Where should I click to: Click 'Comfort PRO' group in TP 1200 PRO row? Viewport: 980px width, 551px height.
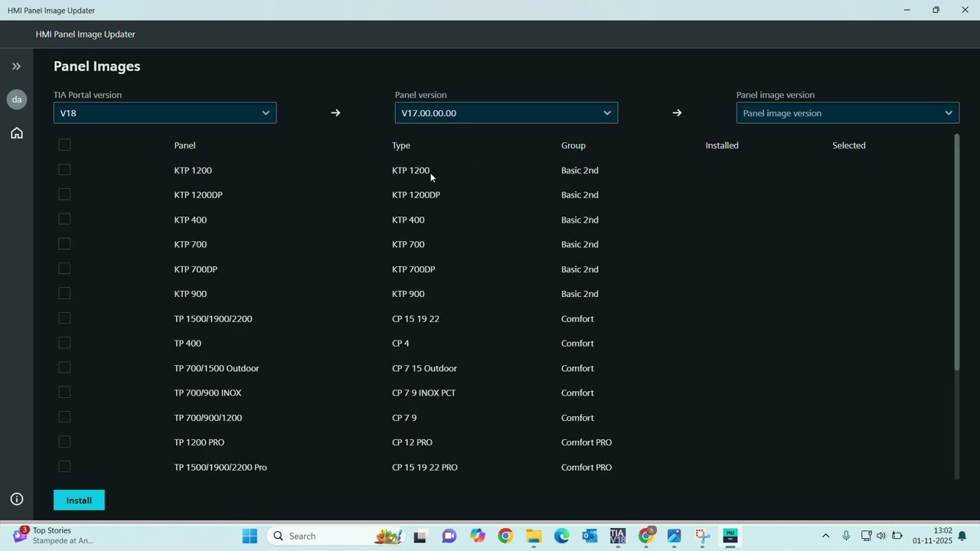click(586, 442)
